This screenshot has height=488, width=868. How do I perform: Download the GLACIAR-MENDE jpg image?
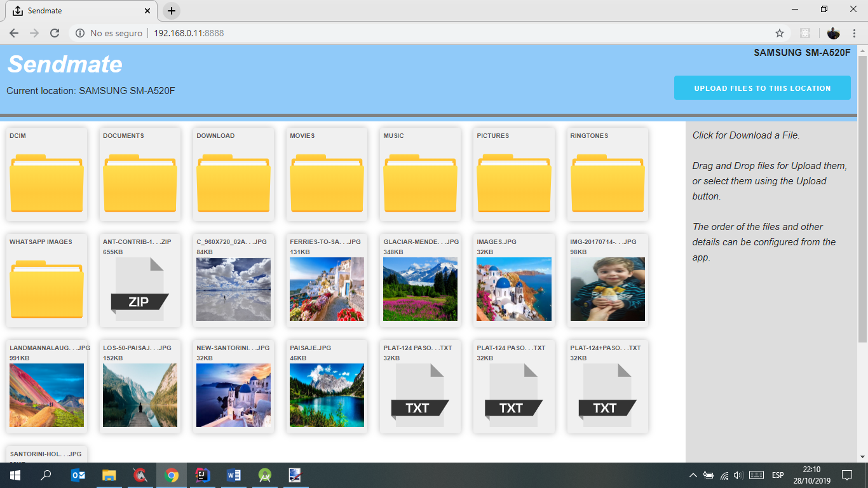point(420,281)
